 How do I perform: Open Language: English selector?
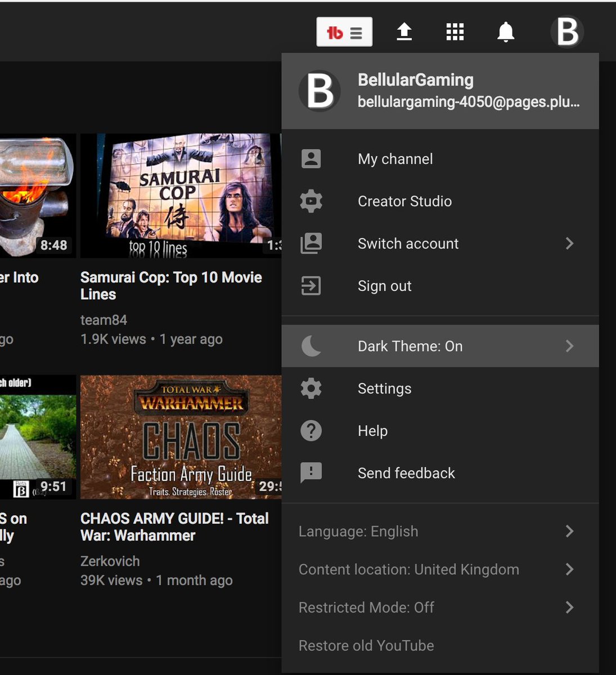440,532
